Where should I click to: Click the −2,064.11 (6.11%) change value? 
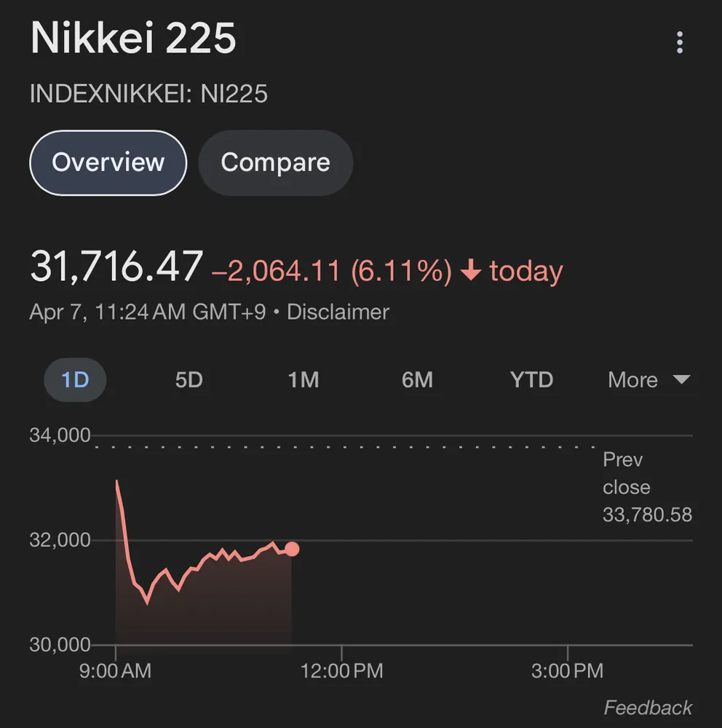(x=332, y=272)
